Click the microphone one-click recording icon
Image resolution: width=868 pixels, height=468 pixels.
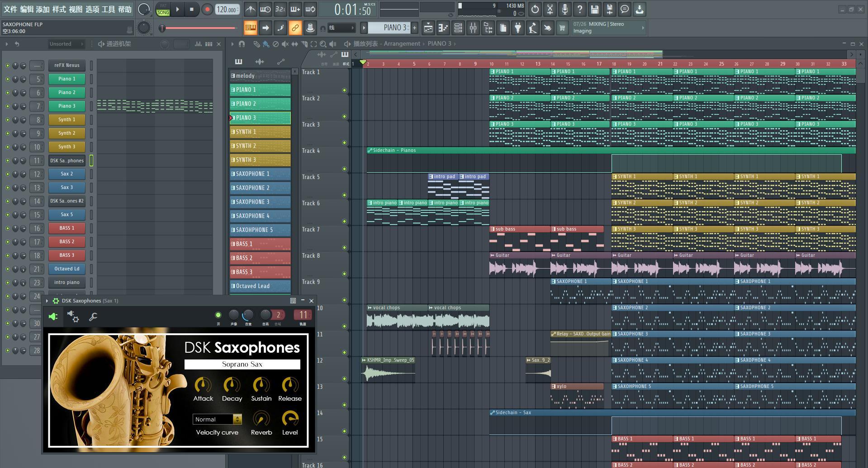point(565,9)
